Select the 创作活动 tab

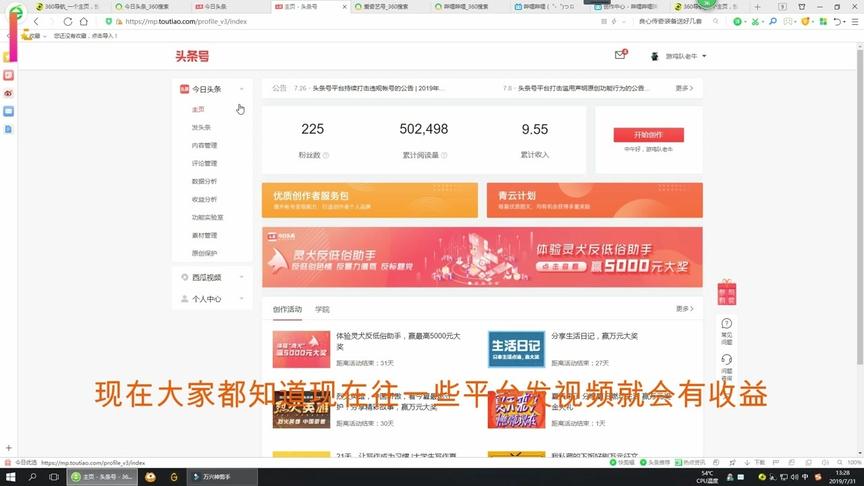click(287, 310)
